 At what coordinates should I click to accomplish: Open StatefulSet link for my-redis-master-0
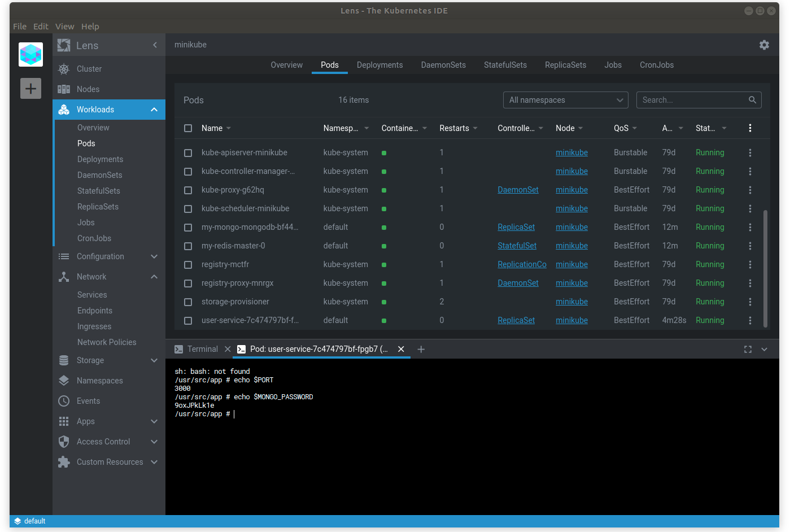pyautogui.click(x=517, y=246)
